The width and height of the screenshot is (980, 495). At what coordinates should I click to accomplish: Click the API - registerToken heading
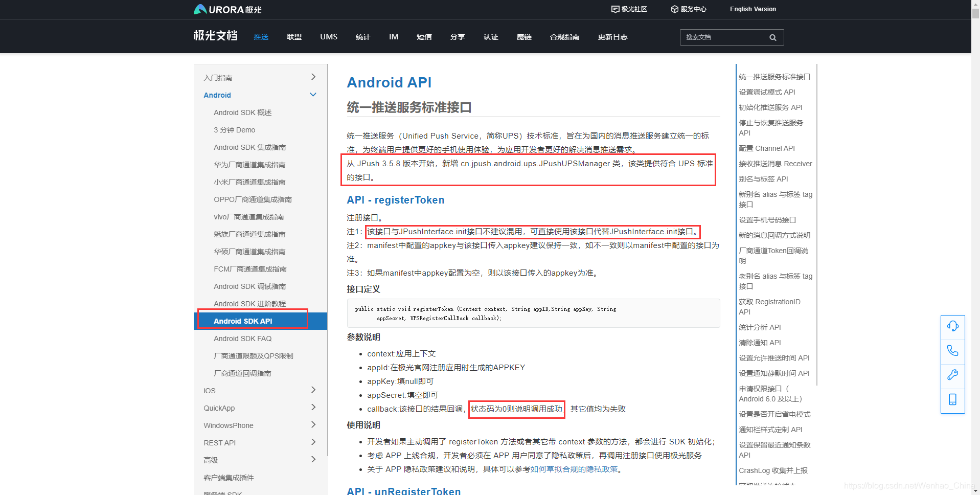pos(396,200)
